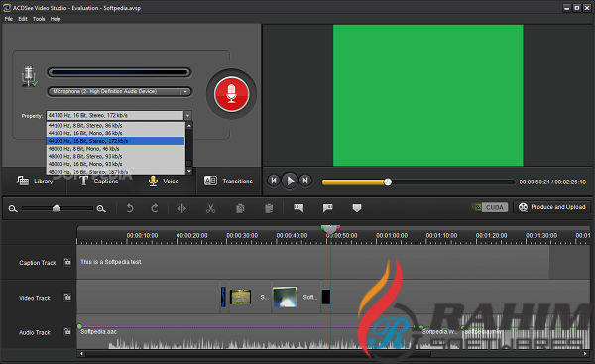
Task: Click the property list scroll down arrow
Action: click(189, 172)
